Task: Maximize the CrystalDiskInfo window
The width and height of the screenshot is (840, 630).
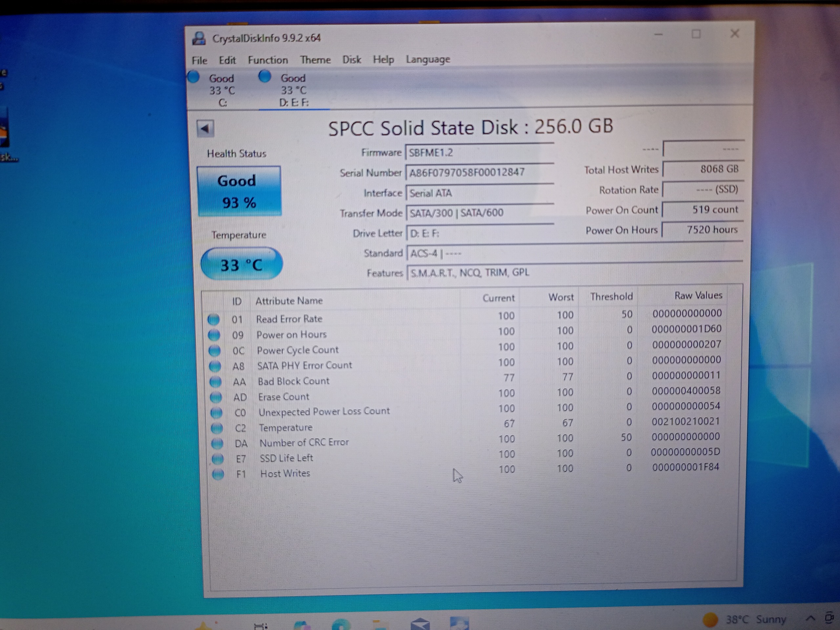Action: point(696,34)
